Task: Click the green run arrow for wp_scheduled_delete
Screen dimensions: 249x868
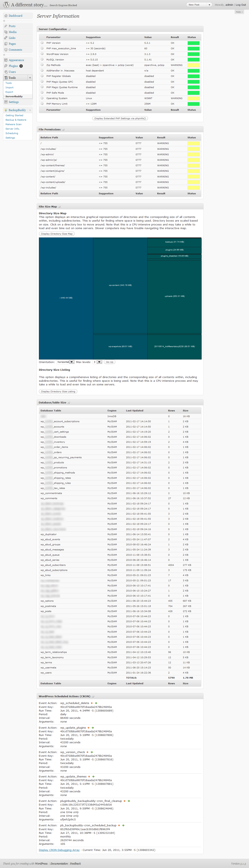Action: 96,703
